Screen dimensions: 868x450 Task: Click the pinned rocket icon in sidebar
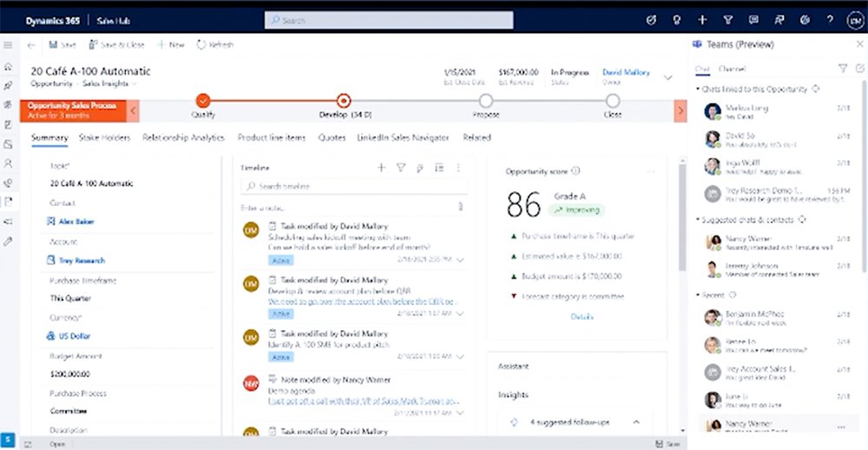8,85
